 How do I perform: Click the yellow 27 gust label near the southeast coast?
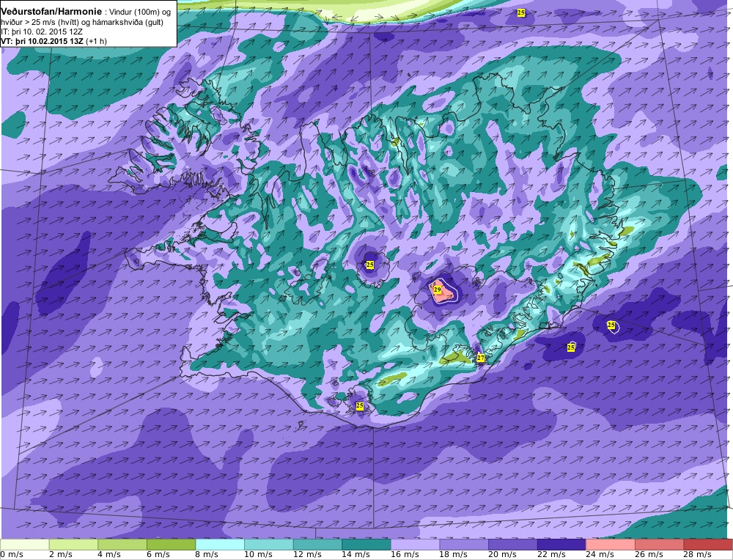click(x=481, y=358)
